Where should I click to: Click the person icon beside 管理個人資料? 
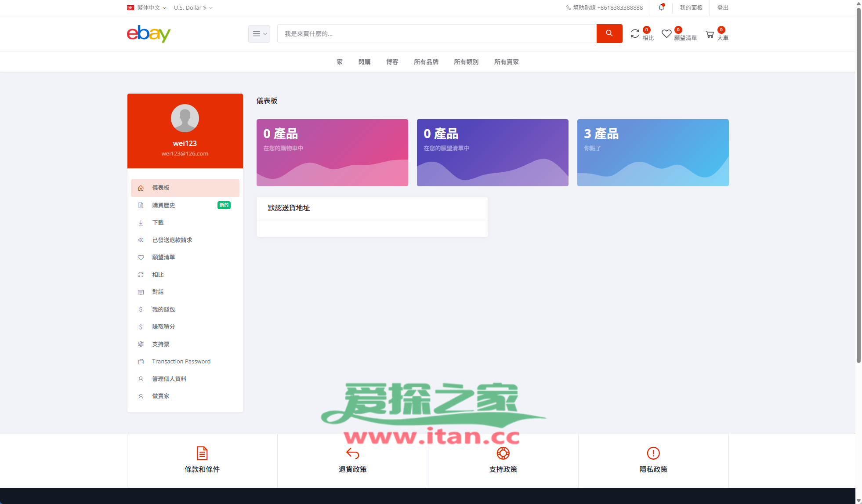pos(141,379)
